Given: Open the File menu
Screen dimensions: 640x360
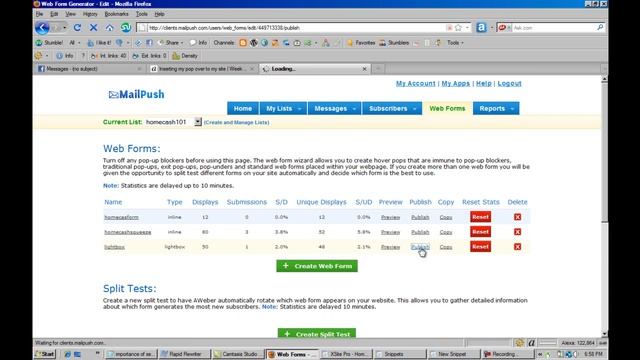Looking at the screenshot, I should click(39, 14).
